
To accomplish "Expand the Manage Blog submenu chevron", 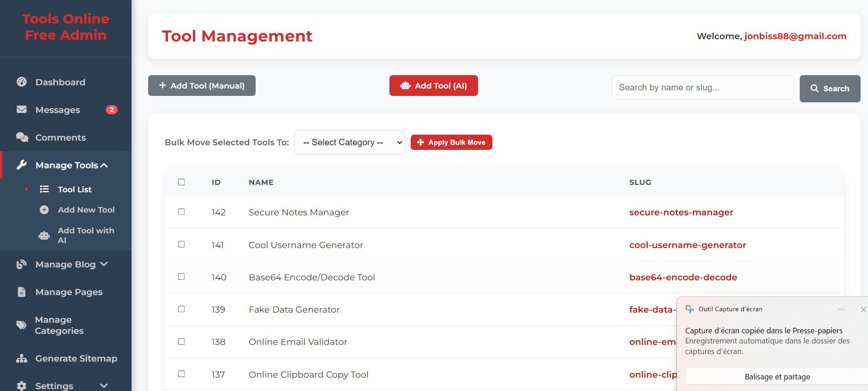I will click(x=104, y=264).
